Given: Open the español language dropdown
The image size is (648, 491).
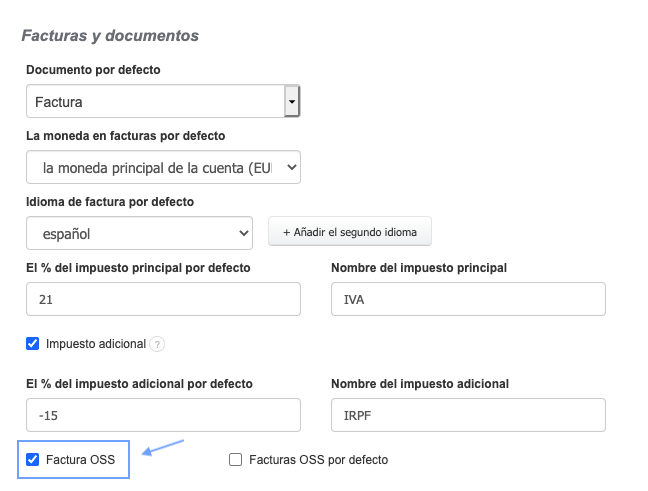Looking at the screenshot, I should (x=139, y=234).
